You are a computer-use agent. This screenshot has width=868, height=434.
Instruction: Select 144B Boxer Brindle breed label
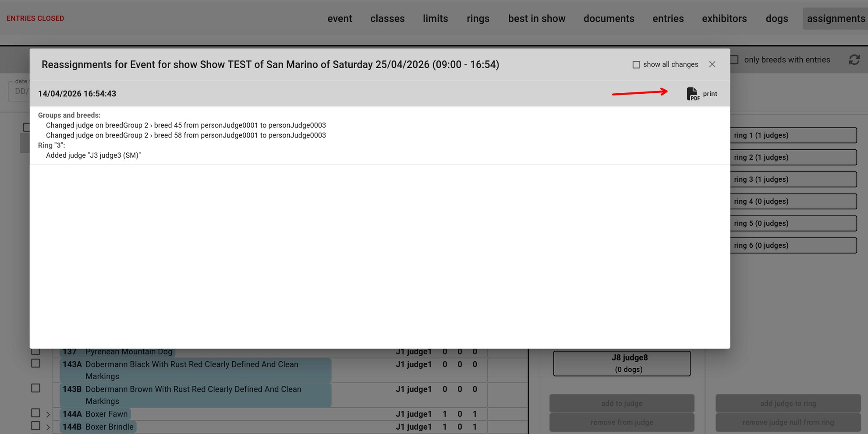(98, 427)
